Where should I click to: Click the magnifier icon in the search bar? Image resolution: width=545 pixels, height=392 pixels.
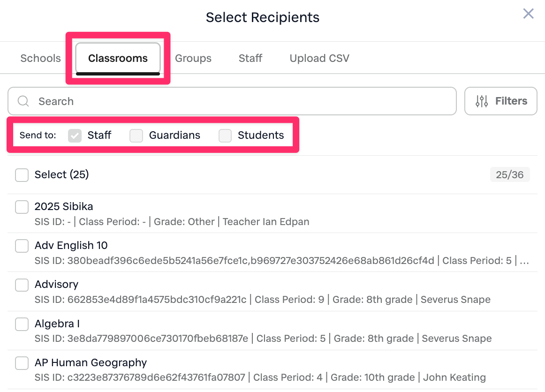click(x=23, y=101)
